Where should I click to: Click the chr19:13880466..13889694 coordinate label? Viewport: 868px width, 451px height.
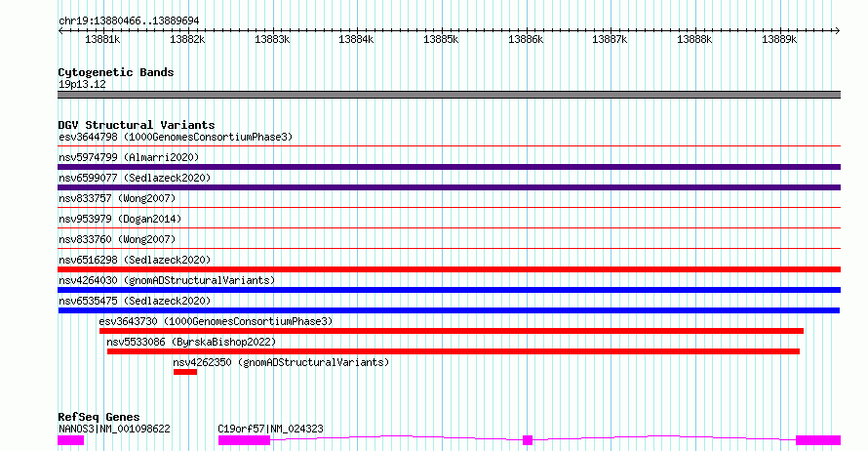(129, 20)
